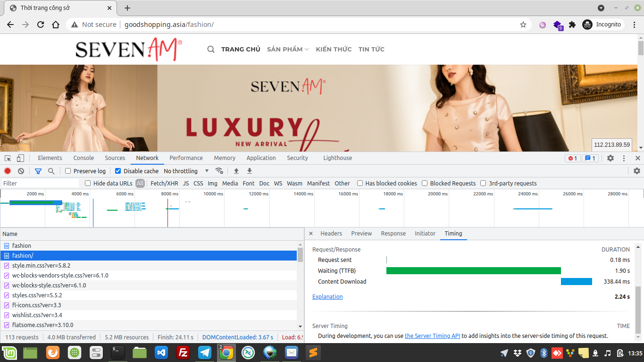
Task: Select style.min.css?ver=5.8.2 request row
Action: [149, 266]
